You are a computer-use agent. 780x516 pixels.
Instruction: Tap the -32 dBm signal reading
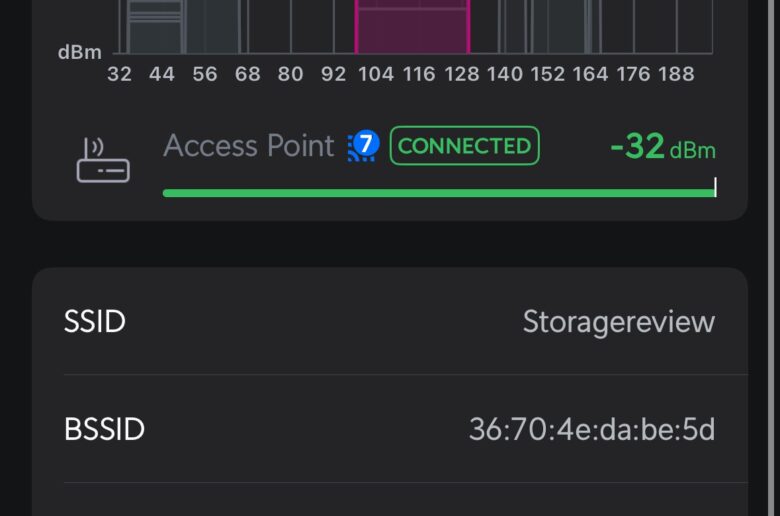(663, 147)
